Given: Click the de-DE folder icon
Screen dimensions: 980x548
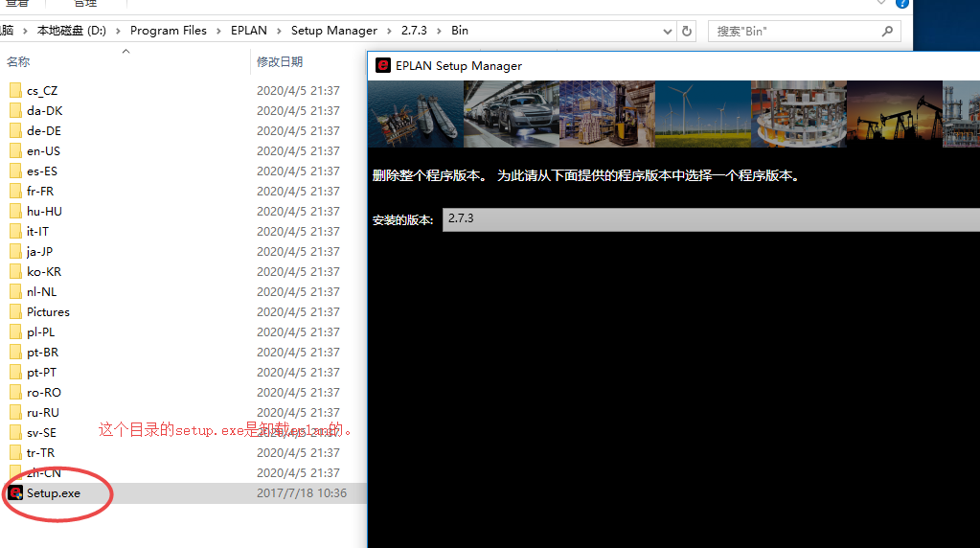Looking at the screenshot, I should point(15,130).
